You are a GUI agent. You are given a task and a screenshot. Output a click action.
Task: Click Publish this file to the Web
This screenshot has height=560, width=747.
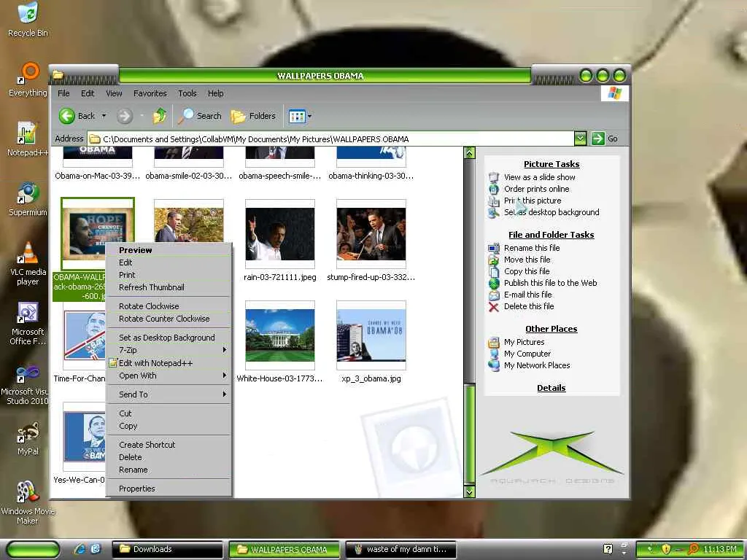click(x=550, y=283)
